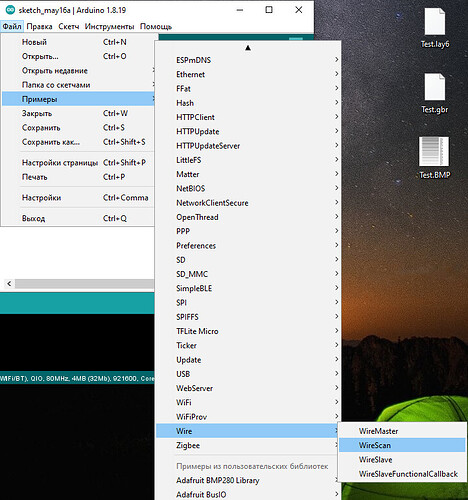Open the Инструменты menu
Viewport: 468px width, 500px height.
click(x=109, y=26)
